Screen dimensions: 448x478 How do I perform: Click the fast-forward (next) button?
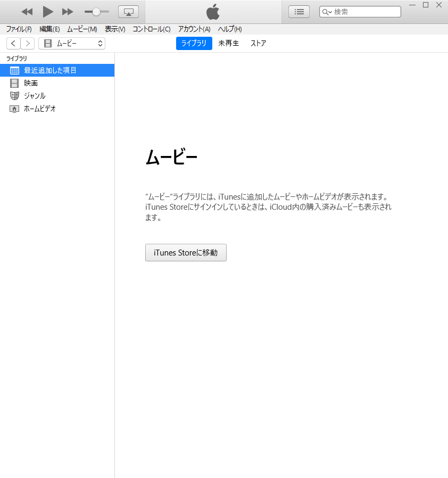tap(68, 12)
